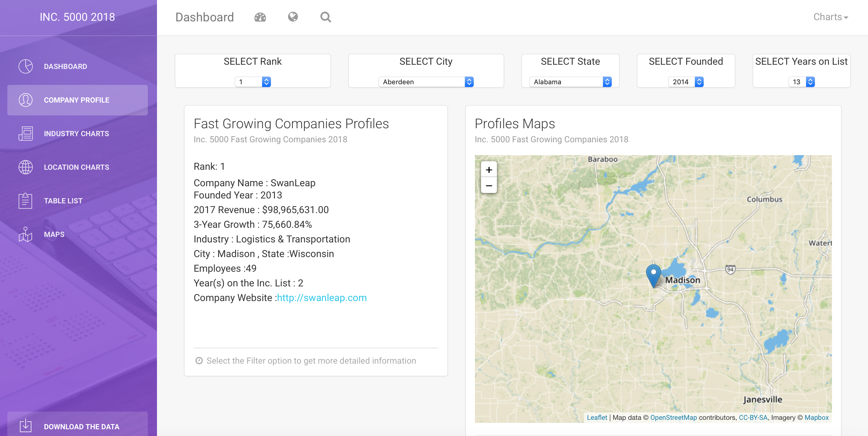The image size is (868, 436).
Task: Open the SELECT State dropdown showing Alabama
Action: click(x=571, y=82)
